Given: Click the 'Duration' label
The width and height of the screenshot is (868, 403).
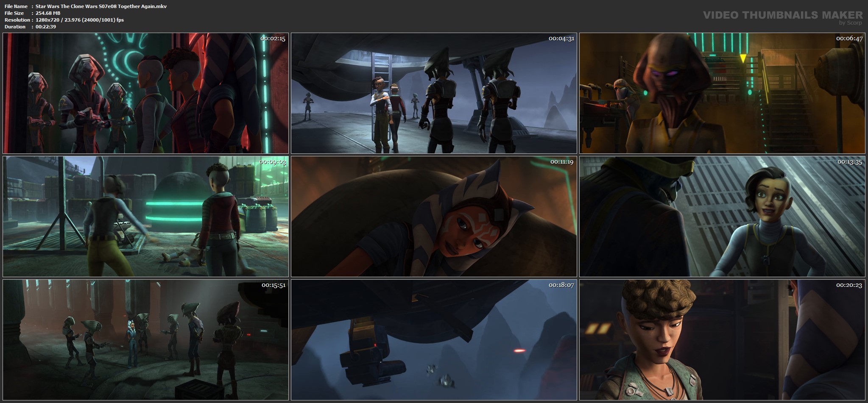Looking at the screenshot, I should point(15,27).
